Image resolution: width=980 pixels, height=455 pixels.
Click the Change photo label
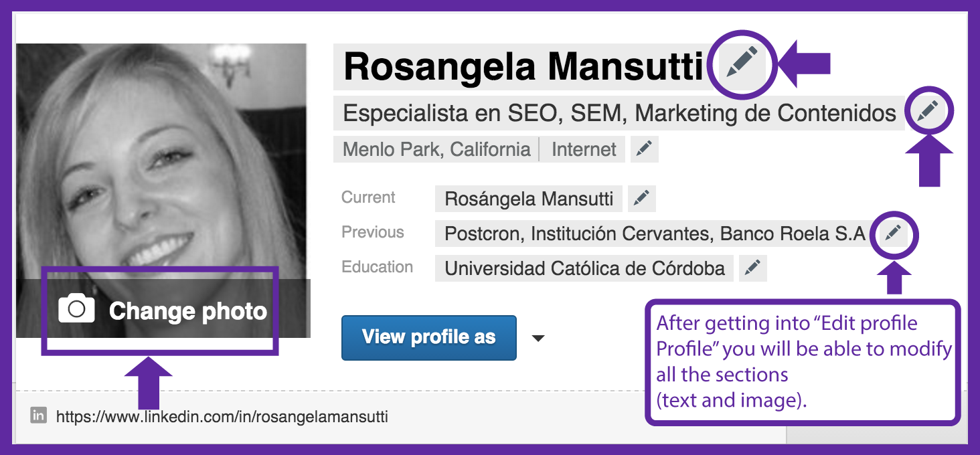(x=188, y=311)
